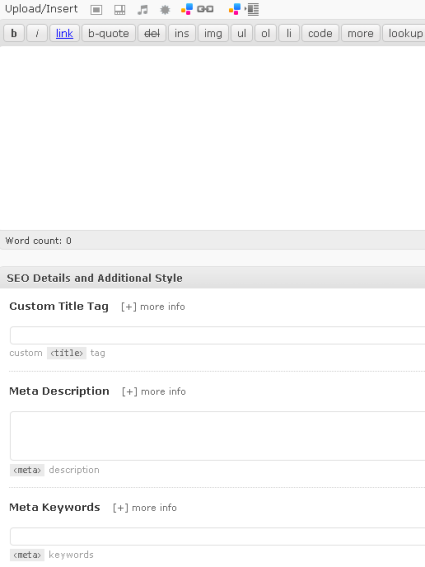This screenshot has width=425, height=567.
Task: Click the Add Video upload icon
Action: tap(120, 10)
